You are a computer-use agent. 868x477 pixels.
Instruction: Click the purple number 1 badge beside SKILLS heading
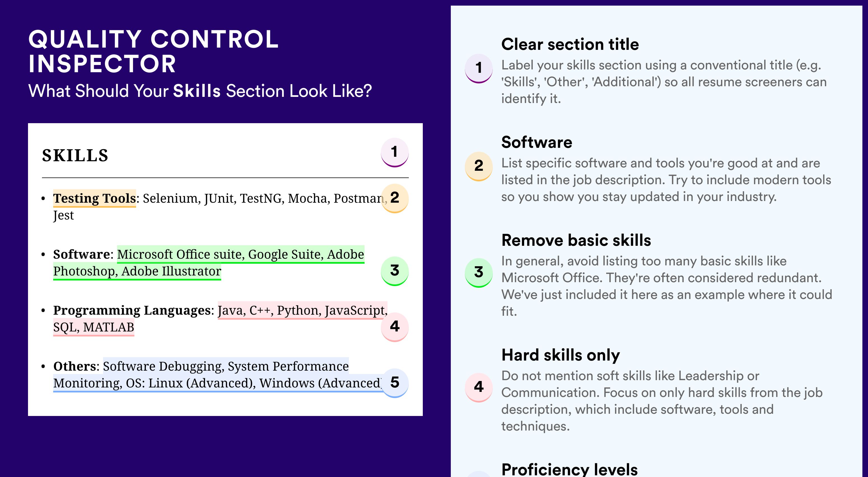coord(395,152)
